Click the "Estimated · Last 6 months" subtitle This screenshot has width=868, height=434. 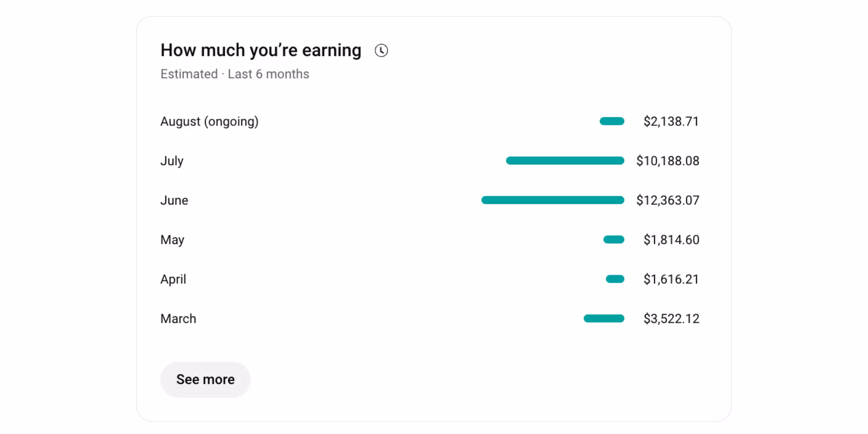click(x=235, y=74)
